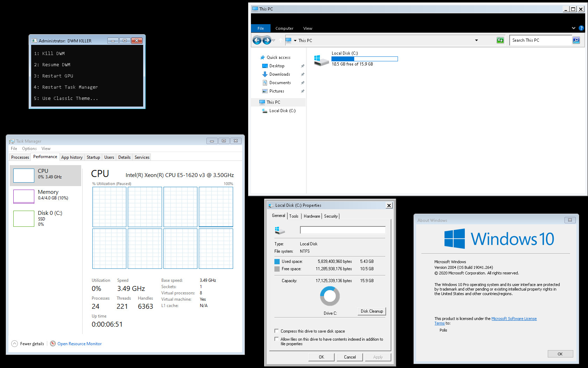Click Cancel in Local Disk Properties
This screenshot has height=368, width=588.
point(350,357)
